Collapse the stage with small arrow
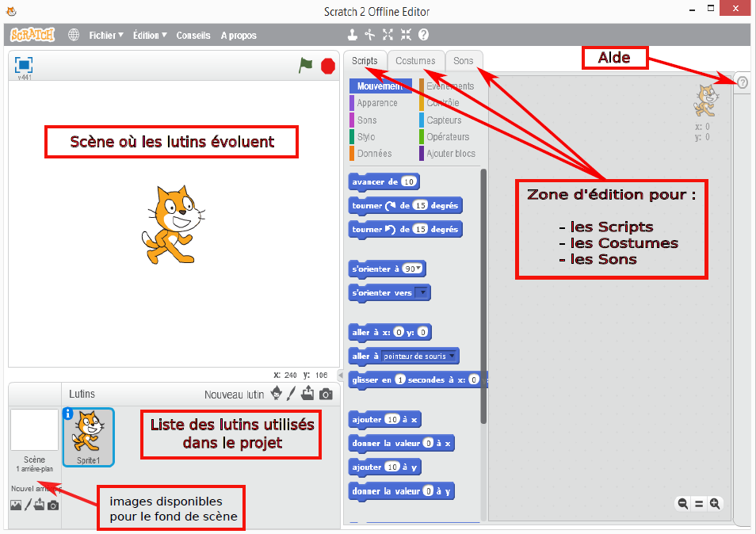This screenshot has width=756, height=534. pyautogui.click(x=341, y=375)
